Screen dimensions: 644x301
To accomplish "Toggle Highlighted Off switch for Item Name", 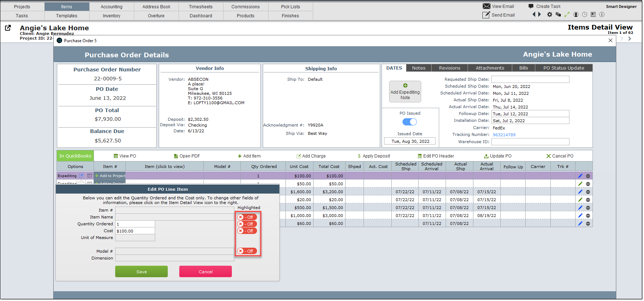I will click(x=247, y=217).
